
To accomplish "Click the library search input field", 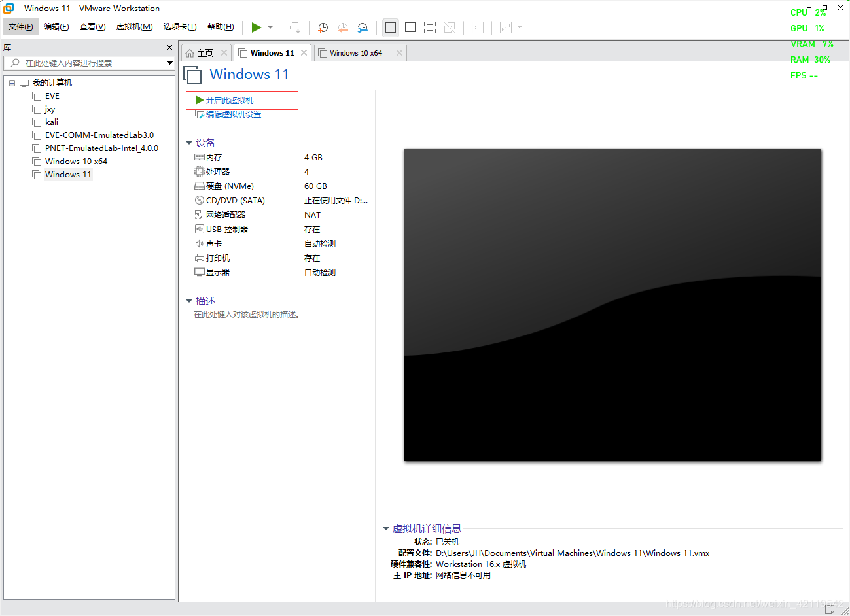I will [88, 63].
